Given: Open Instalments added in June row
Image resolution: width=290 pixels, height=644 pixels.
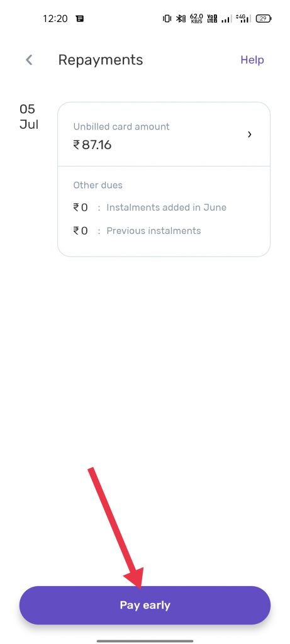Looking at the screenshot, I should click(150, 208).
